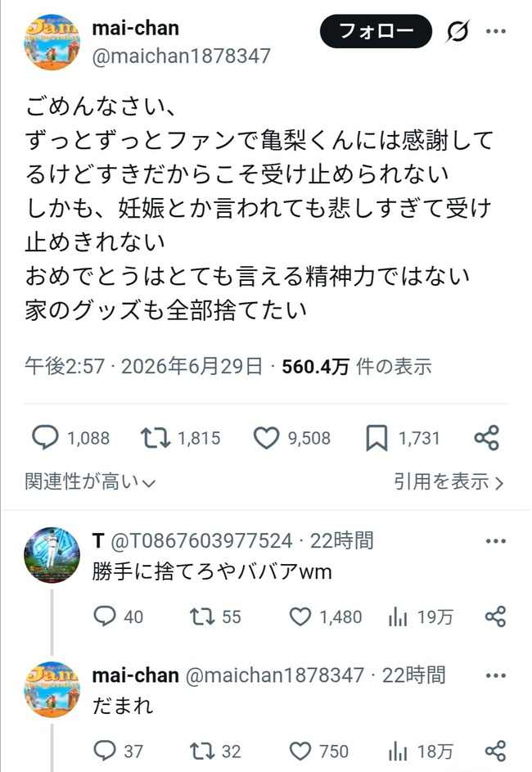
Task: View analytics for T's reply showing 19万
Action: (x=398, y=616)
